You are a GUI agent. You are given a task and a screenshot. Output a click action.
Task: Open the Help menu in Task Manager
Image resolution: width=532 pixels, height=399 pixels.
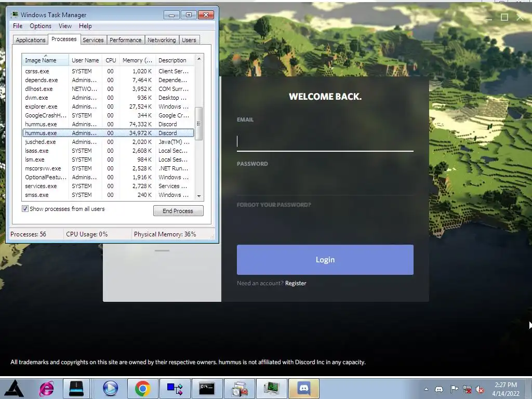[x=85, y=26]
